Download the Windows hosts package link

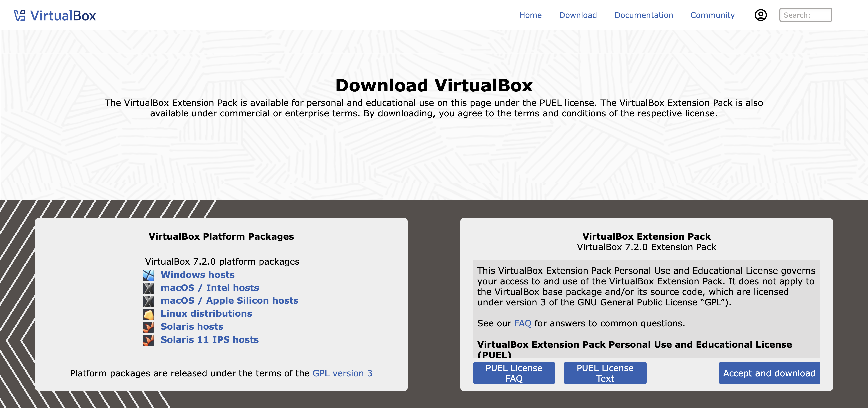click(x=197, y=275)
